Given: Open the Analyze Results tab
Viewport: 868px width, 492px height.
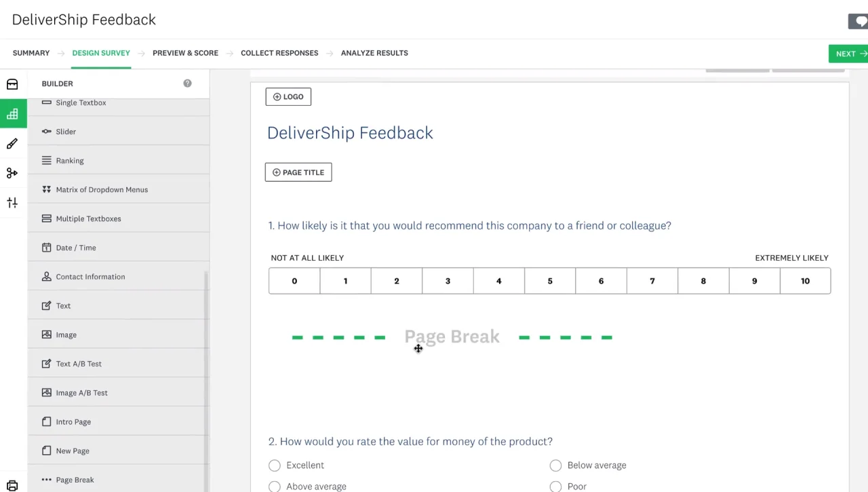Looking at the screenshot, I should [374, 53].
